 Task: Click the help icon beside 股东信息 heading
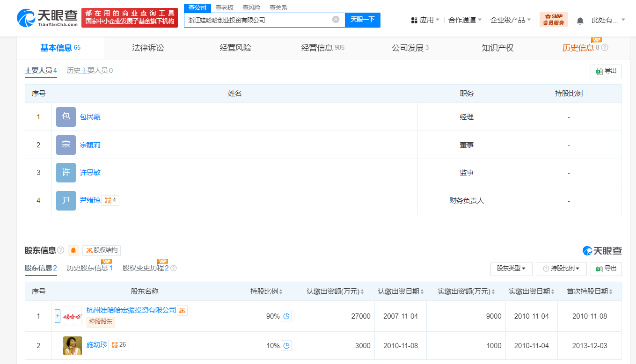(x=61, y=250)
